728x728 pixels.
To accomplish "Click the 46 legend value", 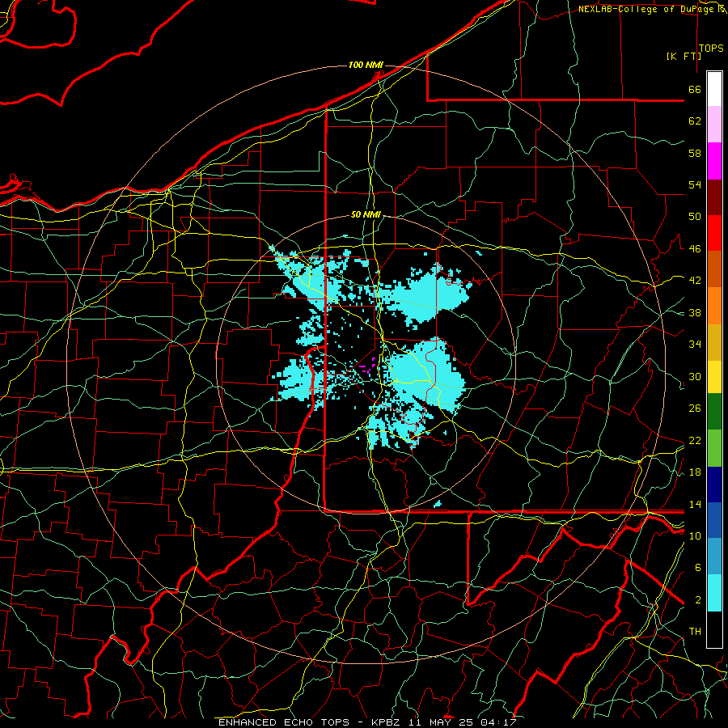I will tap(695, 249).
